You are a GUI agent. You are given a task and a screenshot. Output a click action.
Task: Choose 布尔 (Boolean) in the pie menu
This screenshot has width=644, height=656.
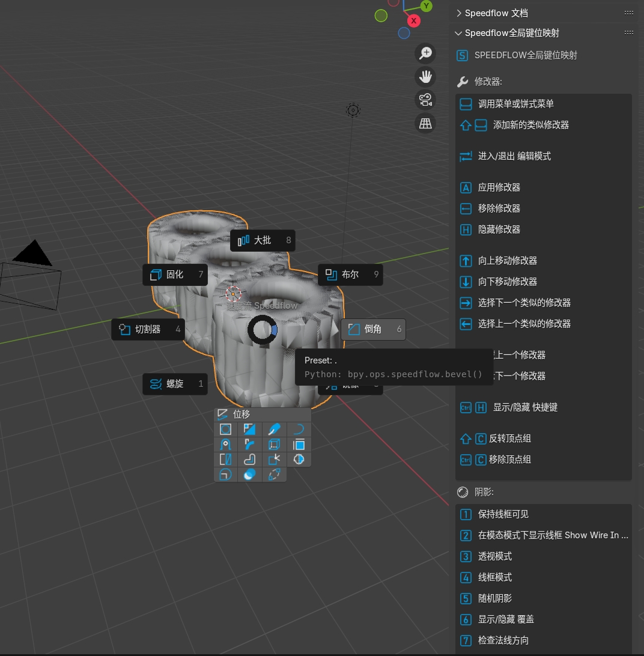point(350,275)
